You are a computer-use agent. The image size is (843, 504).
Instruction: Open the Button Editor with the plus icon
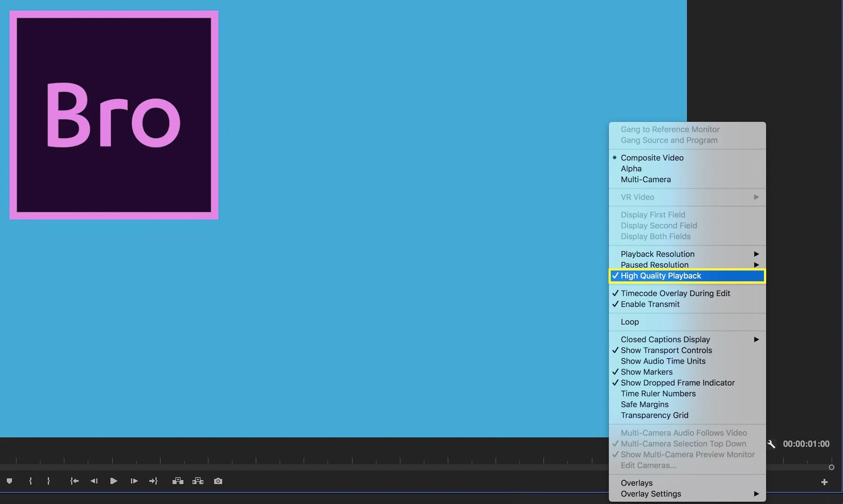[x=825, y=481]
